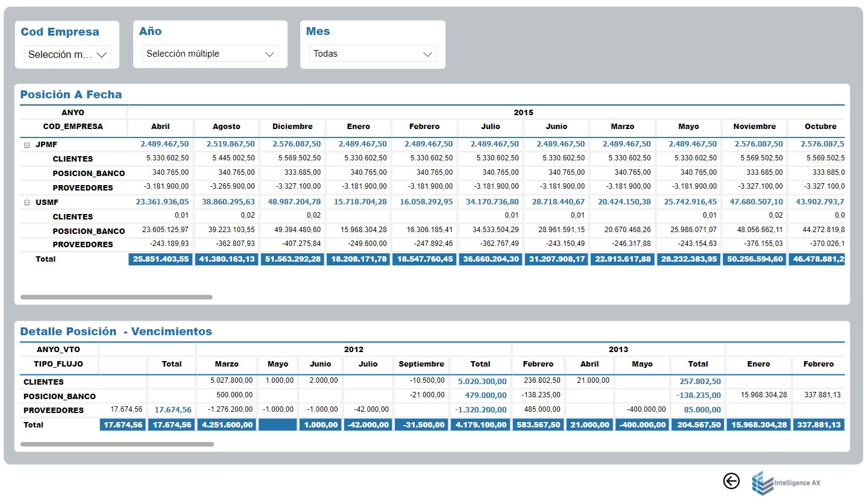The width and height of the screenshot is (868, 498).
Task: Click the back arrow icon
Action: (731, 481)
